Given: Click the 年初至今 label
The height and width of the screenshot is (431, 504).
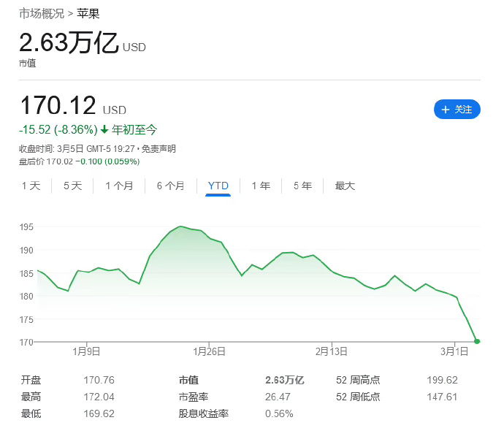Looking at the screenshot, I should [x=134, y=129].
